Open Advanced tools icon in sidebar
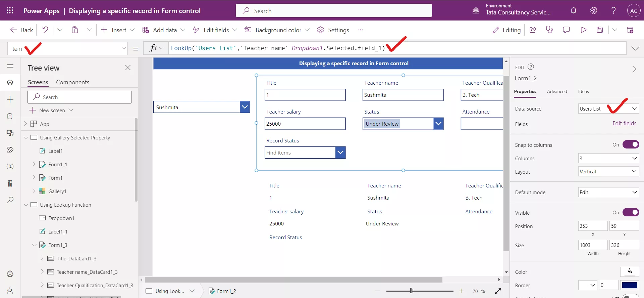This screenshot has height=298, width=644. pyautogui.click(x=10, y=183)
